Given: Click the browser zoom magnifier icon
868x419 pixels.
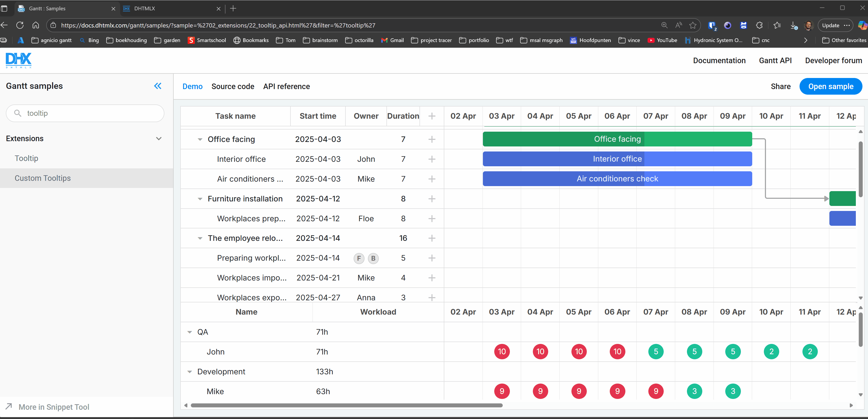Looking at the screenshot, I should click(664, 25).
